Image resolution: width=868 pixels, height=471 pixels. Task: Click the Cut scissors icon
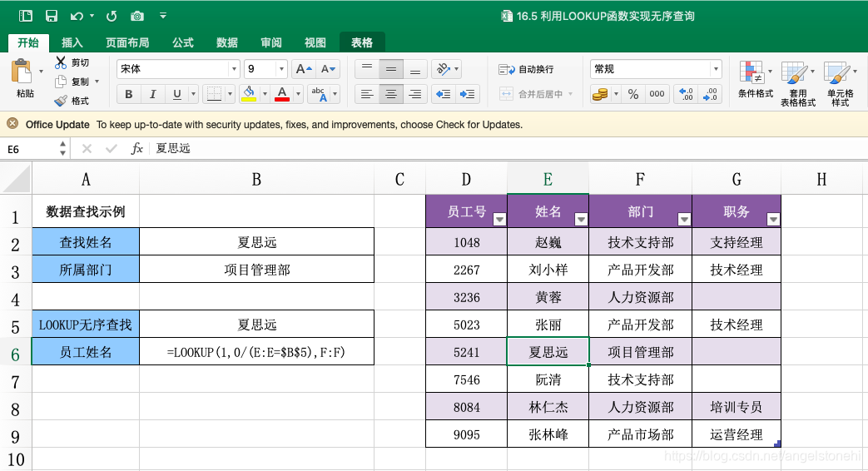click(61, 62)
